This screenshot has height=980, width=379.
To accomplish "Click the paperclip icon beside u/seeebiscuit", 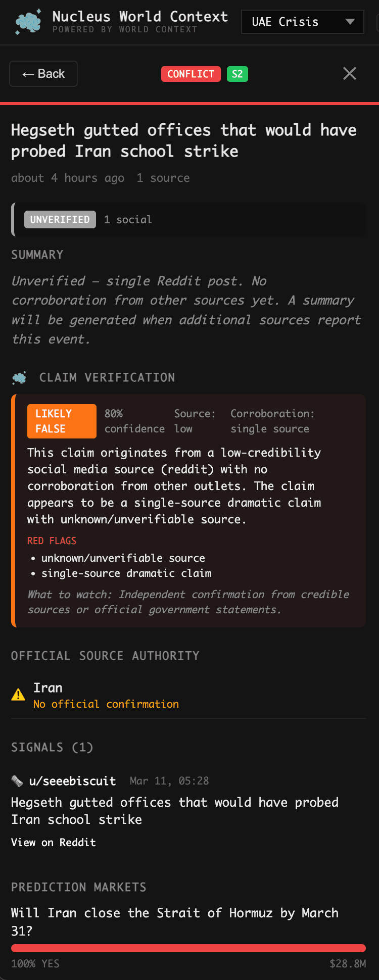I will (16, 780).
